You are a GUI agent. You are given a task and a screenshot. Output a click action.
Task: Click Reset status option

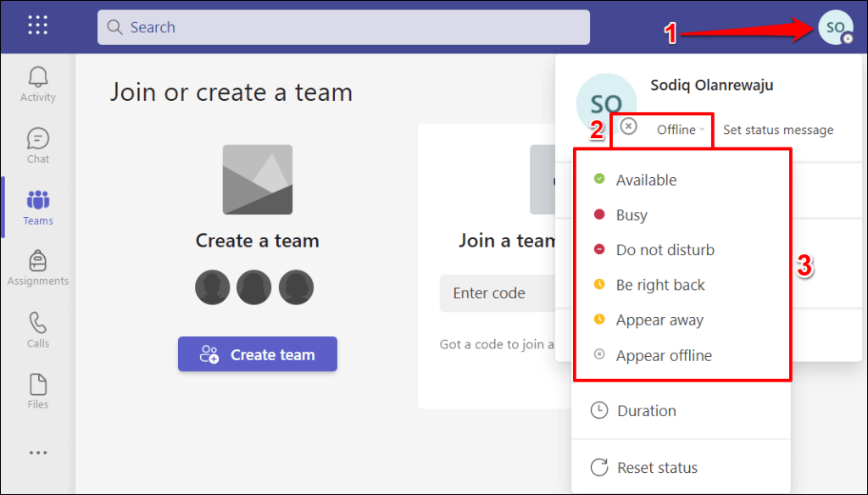click(x=657, y=468)
